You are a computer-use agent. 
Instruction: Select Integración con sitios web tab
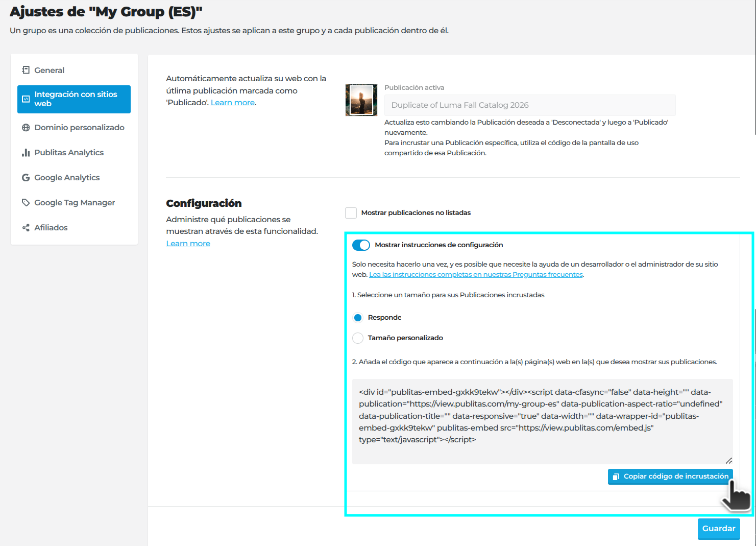pos(74,99)
